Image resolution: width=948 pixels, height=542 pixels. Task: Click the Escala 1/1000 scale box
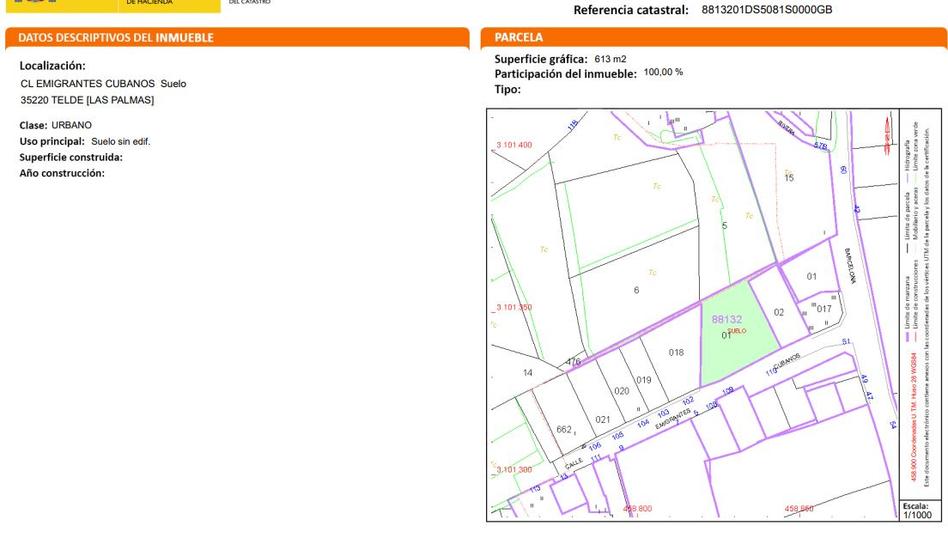tap(917, 510)
